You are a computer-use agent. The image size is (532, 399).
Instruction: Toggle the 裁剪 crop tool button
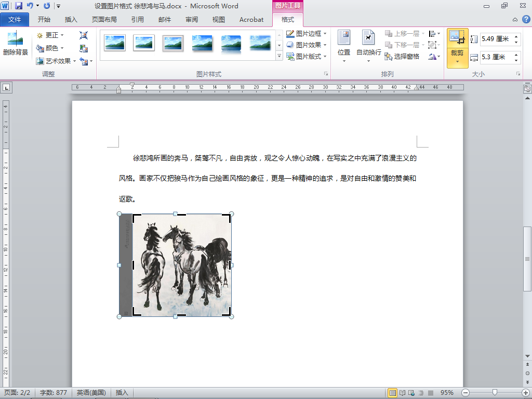click(457, 38)
